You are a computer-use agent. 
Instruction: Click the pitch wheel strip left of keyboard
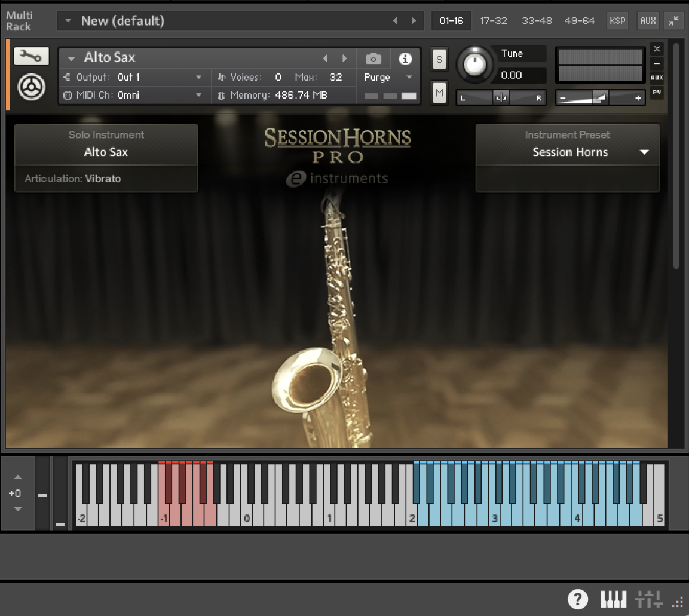[43, 494]
